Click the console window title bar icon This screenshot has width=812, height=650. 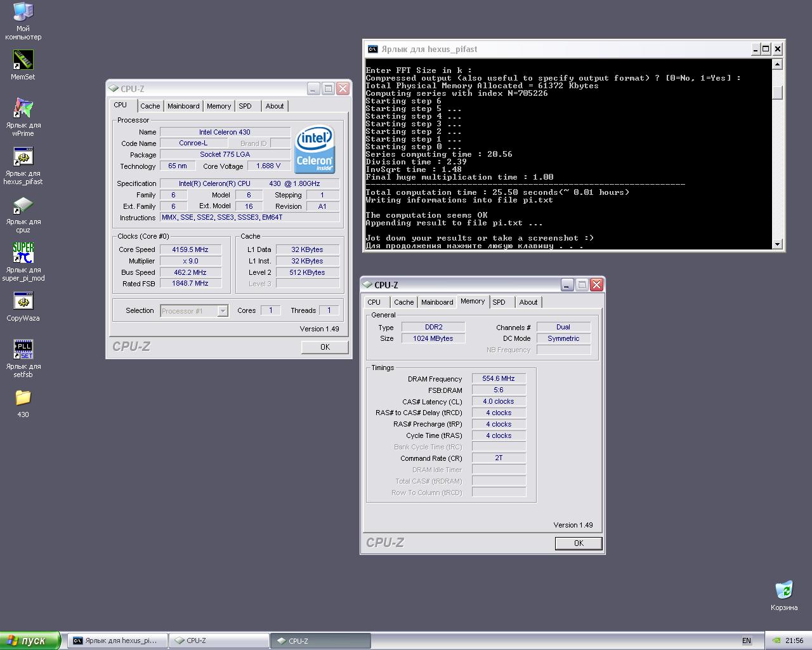[372, 49]
